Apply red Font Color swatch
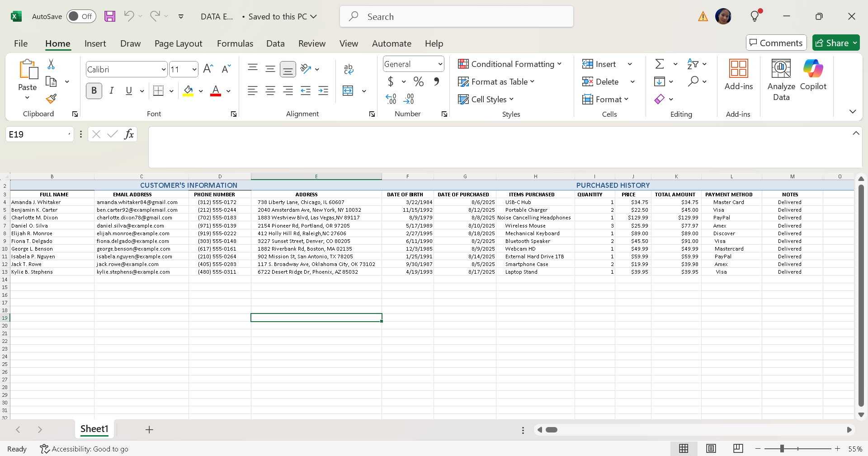 (x=216, y=90)
